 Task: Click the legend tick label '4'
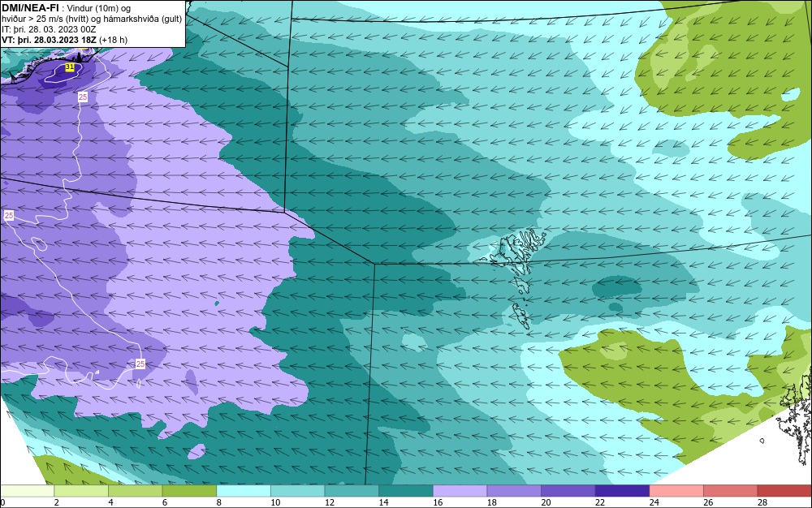tap(110, 502)
